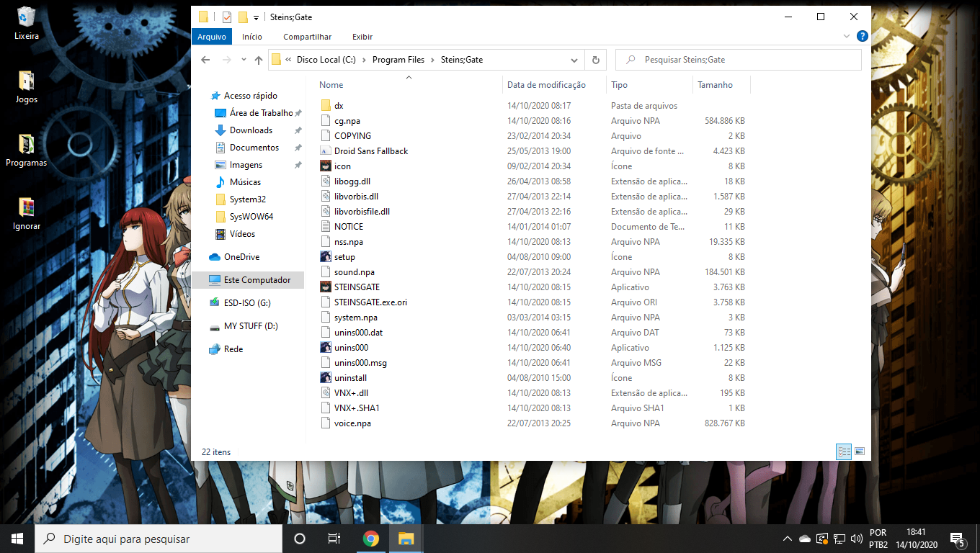The height and width of the screenshot is (553, 980).
Task: Select the VNX+.SHA1 file
Action: coord(357,408)
